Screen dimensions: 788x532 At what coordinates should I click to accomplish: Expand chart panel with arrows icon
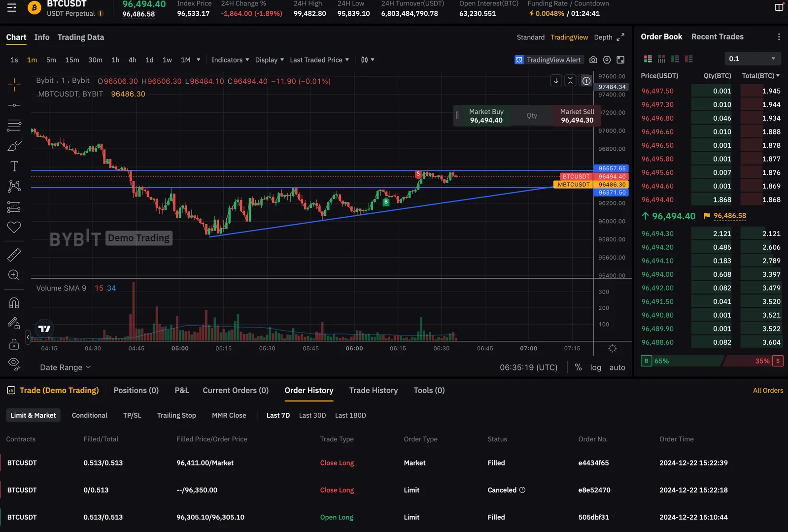[x=620, y=37]
